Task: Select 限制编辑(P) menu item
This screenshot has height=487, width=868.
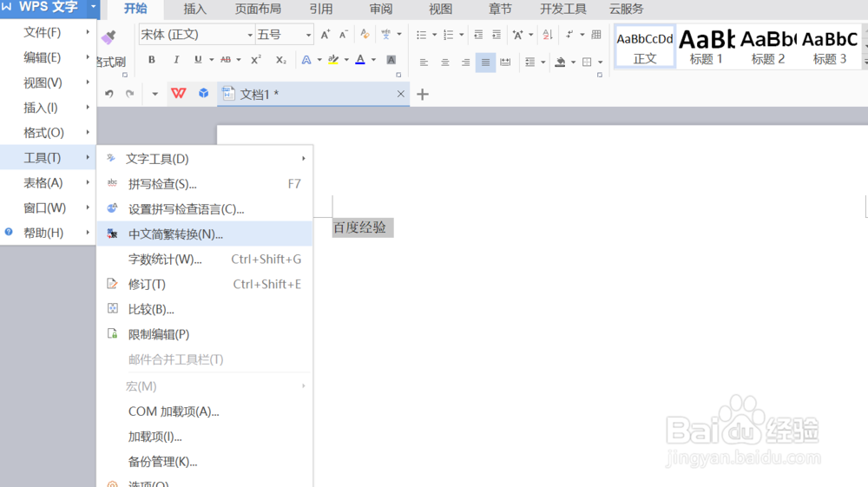Action: [x=205, y=334]
